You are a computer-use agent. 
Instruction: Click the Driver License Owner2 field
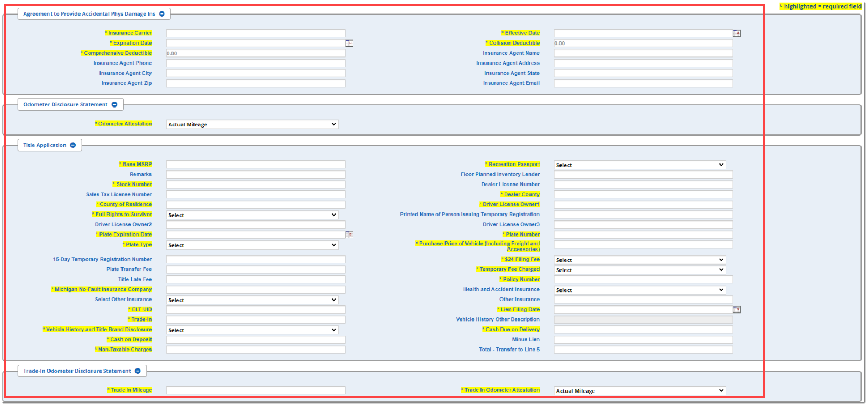[x=255, y=225]
